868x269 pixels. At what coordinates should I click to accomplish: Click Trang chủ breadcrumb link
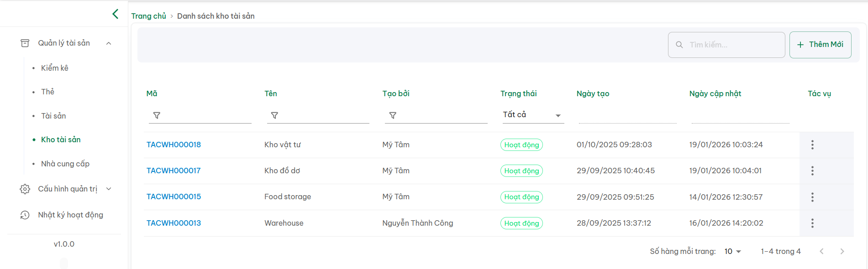(x=148, y=16)
